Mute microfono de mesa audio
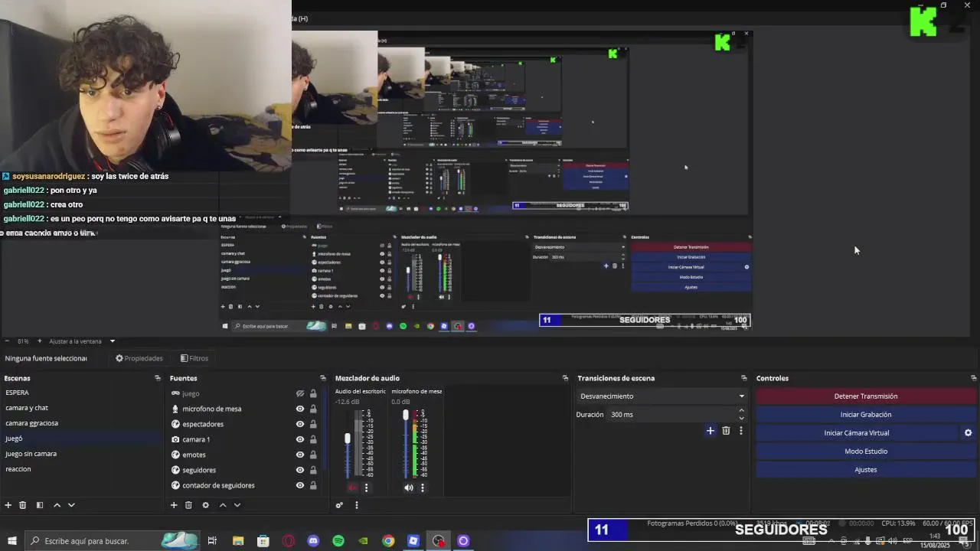 point(408,487)
